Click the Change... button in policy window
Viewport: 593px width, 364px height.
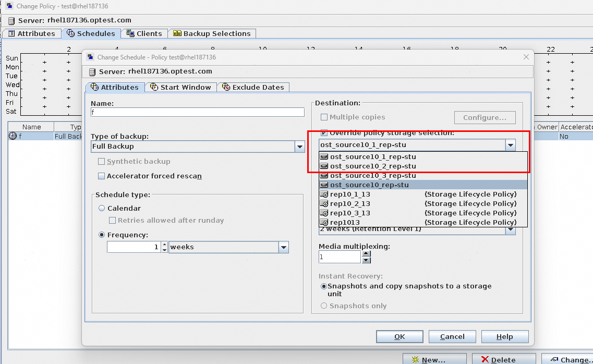(x=567, y=359)
